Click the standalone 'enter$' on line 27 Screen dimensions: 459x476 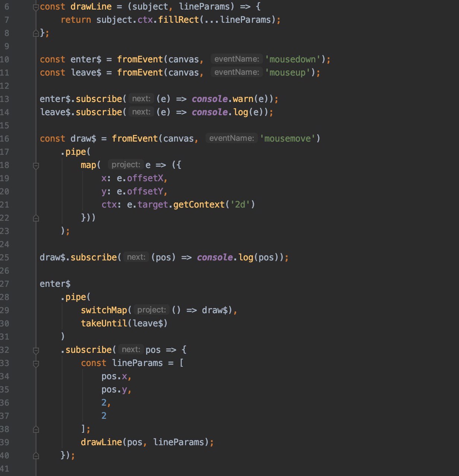click(x=55, y=284)
